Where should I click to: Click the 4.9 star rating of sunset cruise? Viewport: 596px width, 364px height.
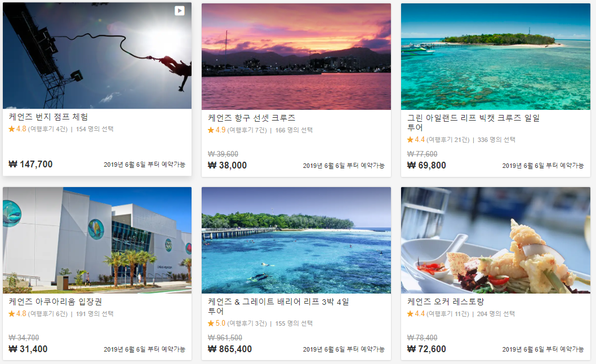point(217,130)
